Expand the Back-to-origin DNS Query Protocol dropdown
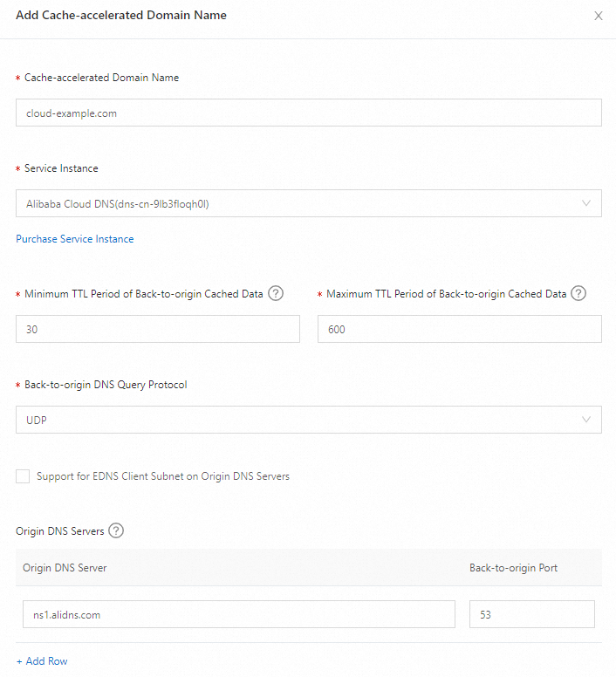 point(308,420)
